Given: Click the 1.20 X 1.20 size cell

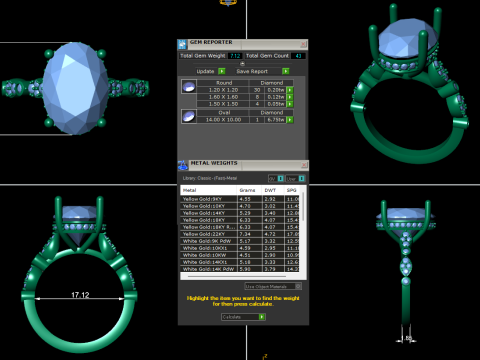Looking at the screenshot, I should coord(223,90).
